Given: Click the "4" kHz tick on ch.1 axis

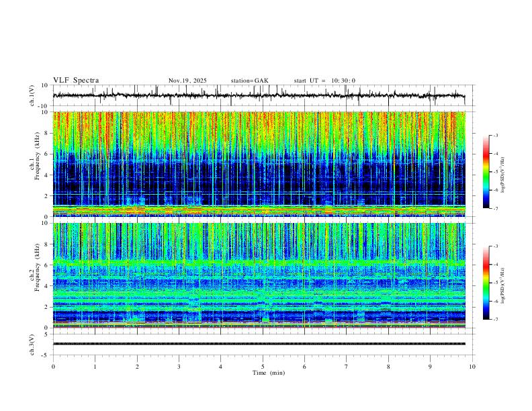Looking at the screenshot, I should (46, 175).
